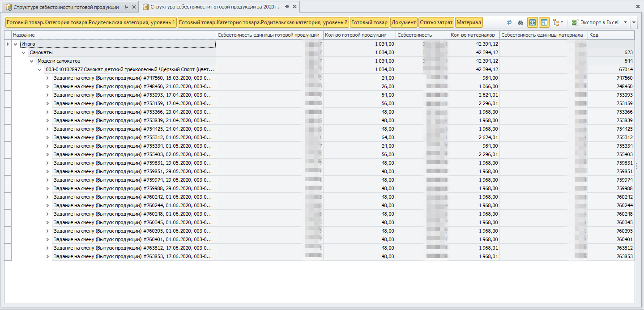Collapse the Самокаты tree node
Viewport: 644px width, 310px height.
click(x=24, y=53)
